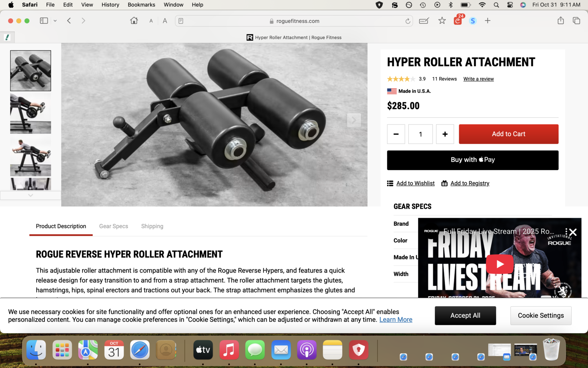The height and width of the screenshot is (368, 588).
Task: Switch to the Shipping tab
Action: tap(152, 226)
